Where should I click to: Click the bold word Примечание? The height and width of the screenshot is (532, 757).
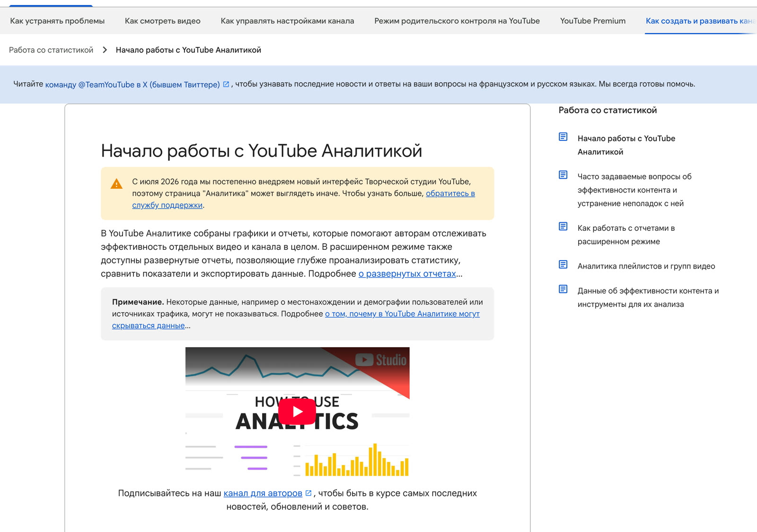click(x=138, y=302)
